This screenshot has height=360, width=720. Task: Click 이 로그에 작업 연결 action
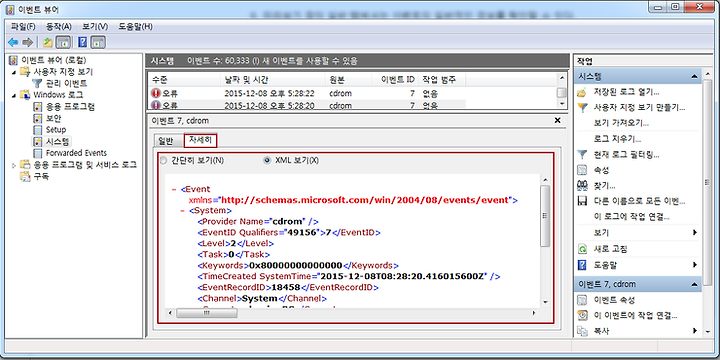[631, 217]
